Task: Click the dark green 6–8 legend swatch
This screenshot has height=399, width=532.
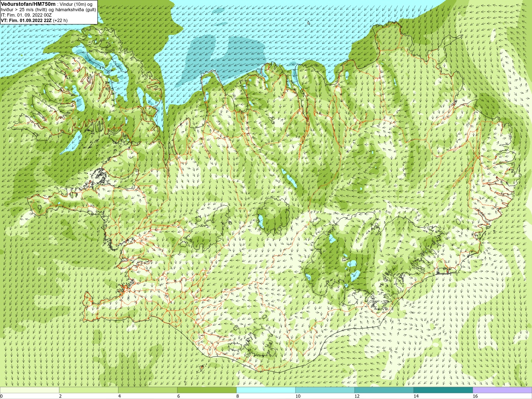Action: pos(207,390)
